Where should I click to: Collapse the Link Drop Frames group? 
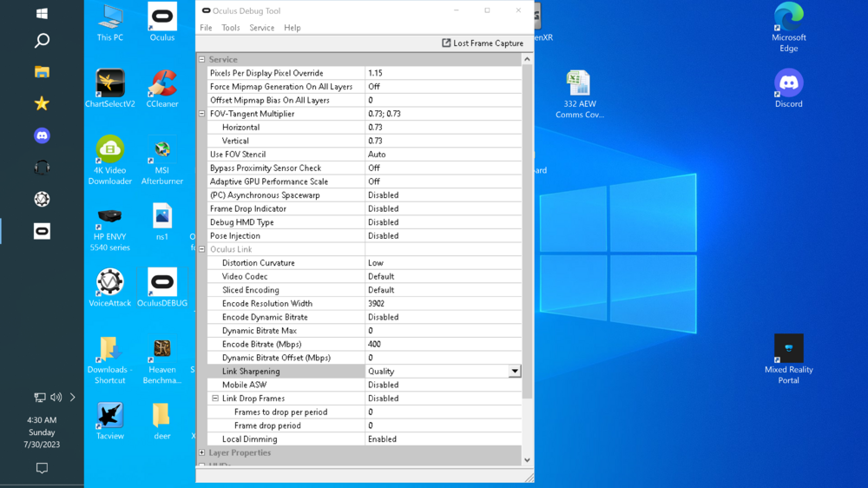[x=215, y=399]
